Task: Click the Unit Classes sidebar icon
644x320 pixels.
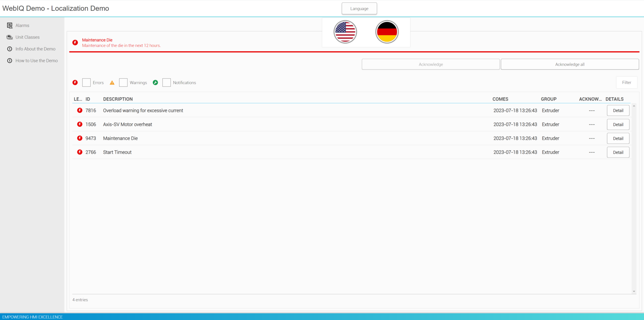Action: (10, 37)
